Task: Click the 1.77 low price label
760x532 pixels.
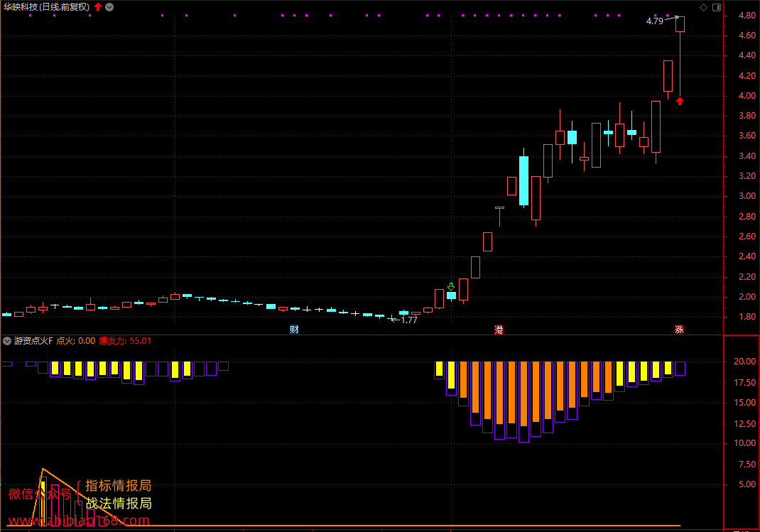Action: click(408, 320)
